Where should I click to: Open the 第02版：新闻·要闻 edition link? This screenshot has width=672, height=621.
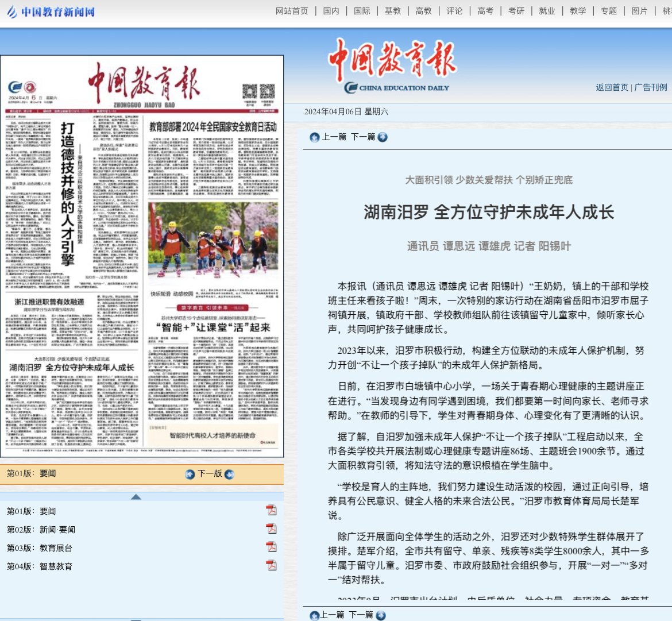(x=41, y=530)
